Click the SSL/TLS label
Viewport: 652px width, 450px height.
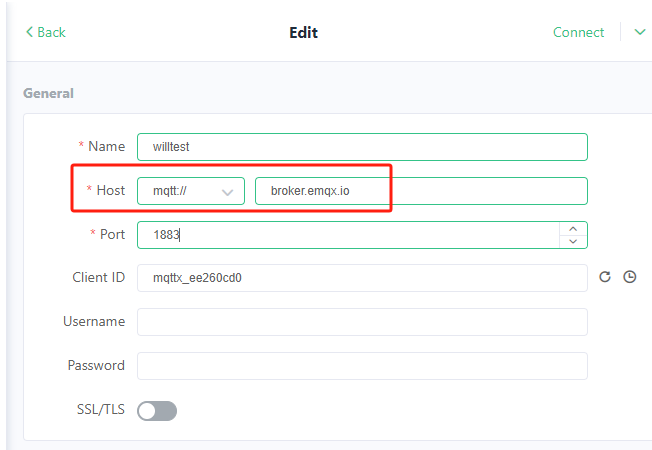[x=101, y=409]
